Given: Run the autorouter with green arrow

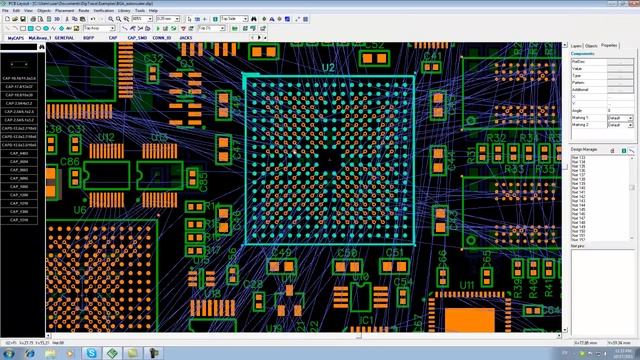Looking at the screenshot, I should tap(158, 29).
